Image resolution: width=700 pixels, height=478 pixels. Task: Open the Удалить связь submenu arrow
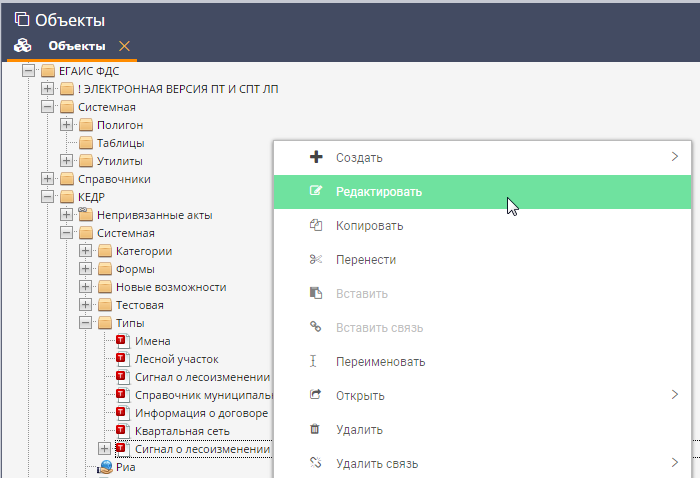click(x=675, y=463)
